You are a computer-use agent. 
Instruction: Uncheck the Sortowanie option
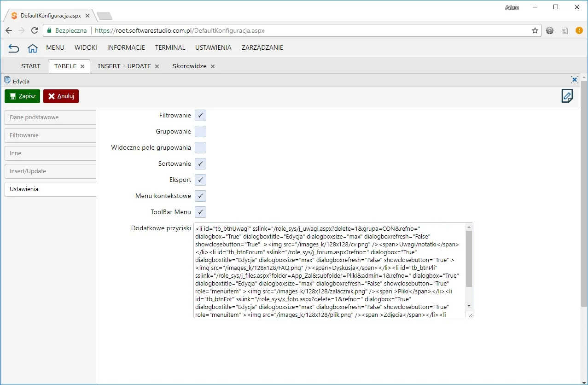tap(200, 164)
